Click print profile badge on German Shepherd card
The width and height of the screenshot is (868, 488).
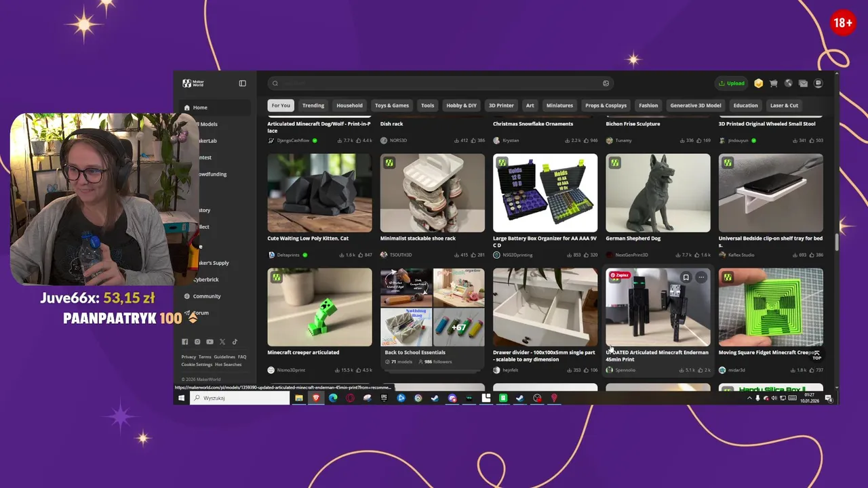click(614, 163)
